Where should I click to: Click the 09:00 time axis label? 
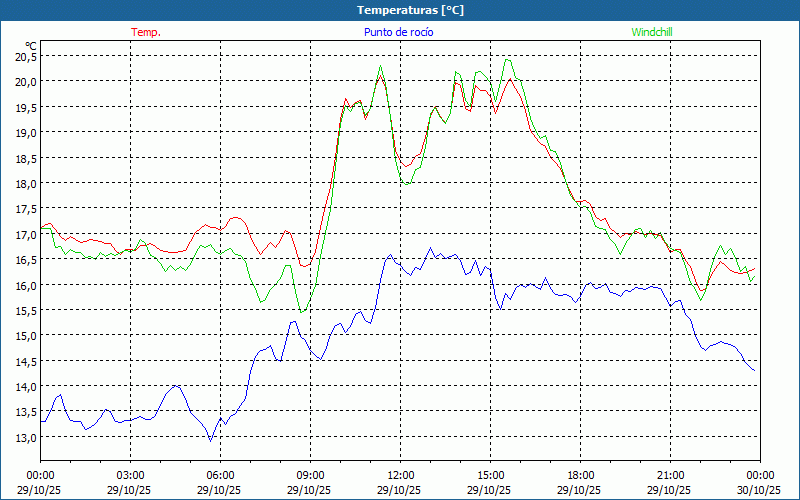point(310,475)
